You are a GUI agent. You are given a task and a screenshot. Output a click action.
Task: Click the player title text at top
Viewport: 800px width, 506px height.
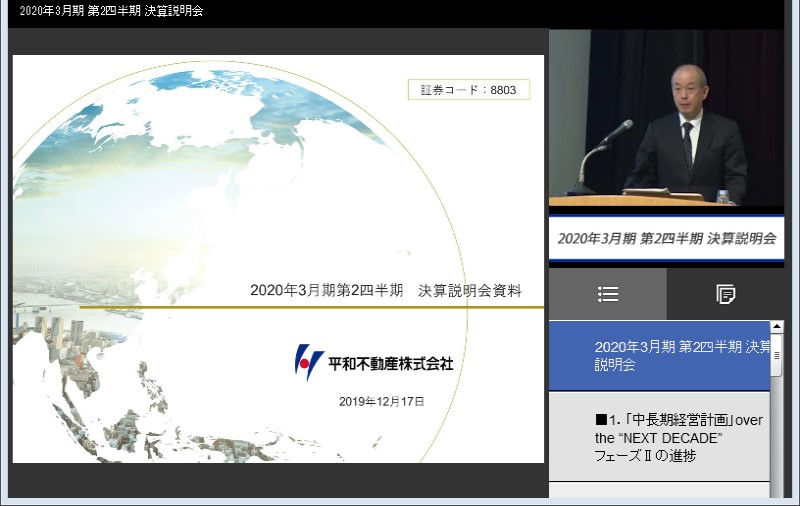pos(111,11)
